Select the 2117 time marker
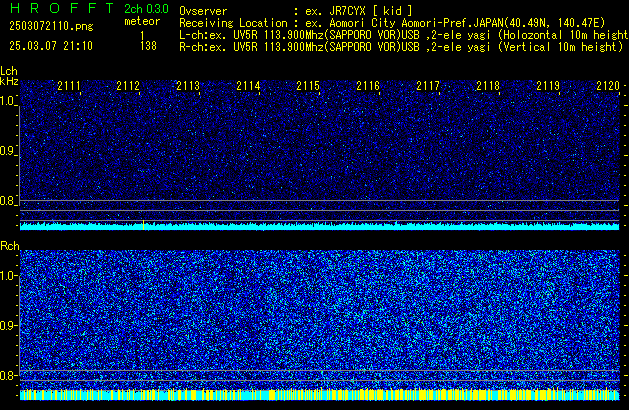The width and height of the screenshot is (629, 410). coord(428,86)
